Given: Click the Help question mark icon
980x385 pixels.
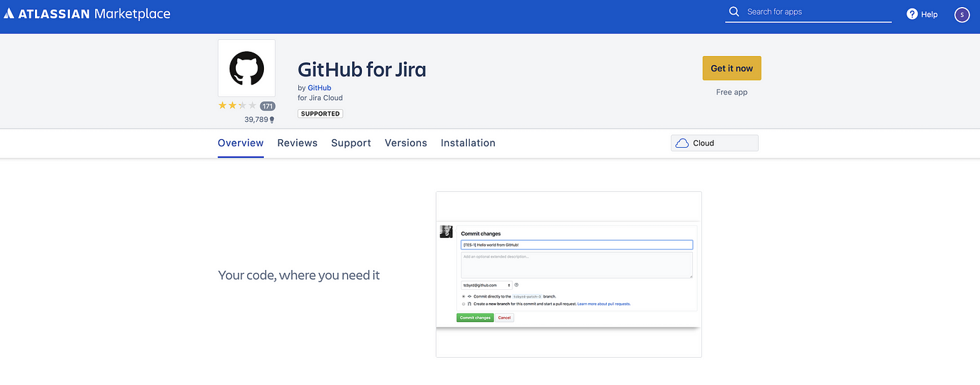Looking at the screenshot, I should (x=912, y=14).
